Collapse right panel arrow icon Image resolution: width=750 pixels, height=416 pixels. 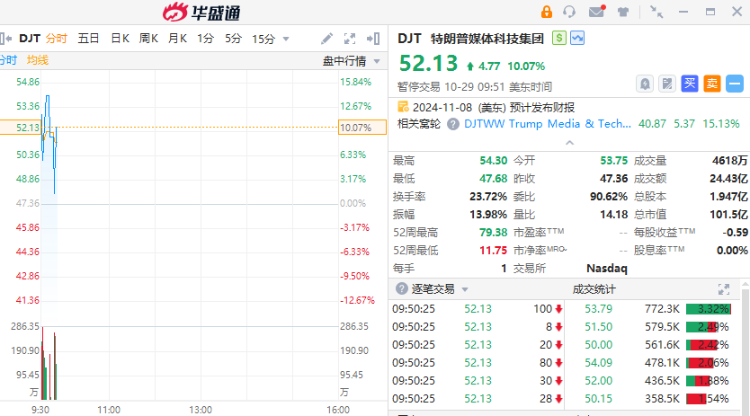373,39
